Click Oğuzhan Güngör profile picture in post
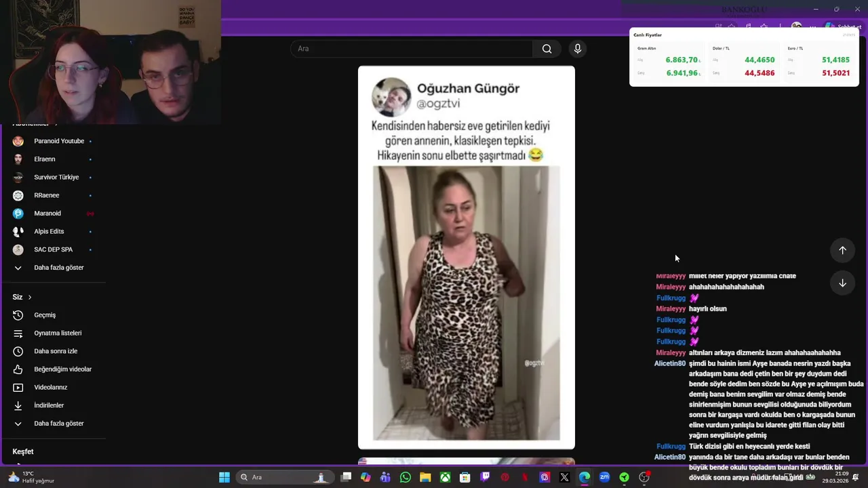Image resolution: width=868 pixels, height=488 pixels. tap(391, 97)
